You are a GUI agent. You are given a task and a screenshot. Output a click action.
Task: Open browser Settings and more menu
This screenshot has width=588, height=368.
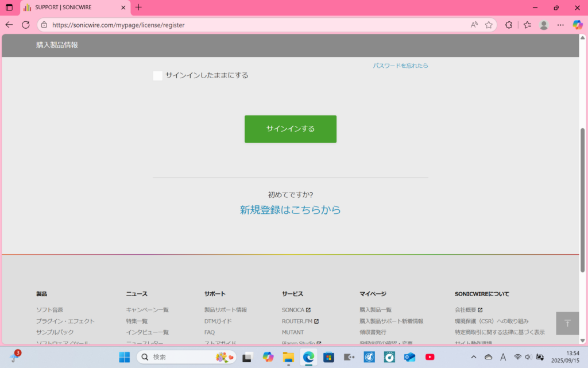click(560, 25)
